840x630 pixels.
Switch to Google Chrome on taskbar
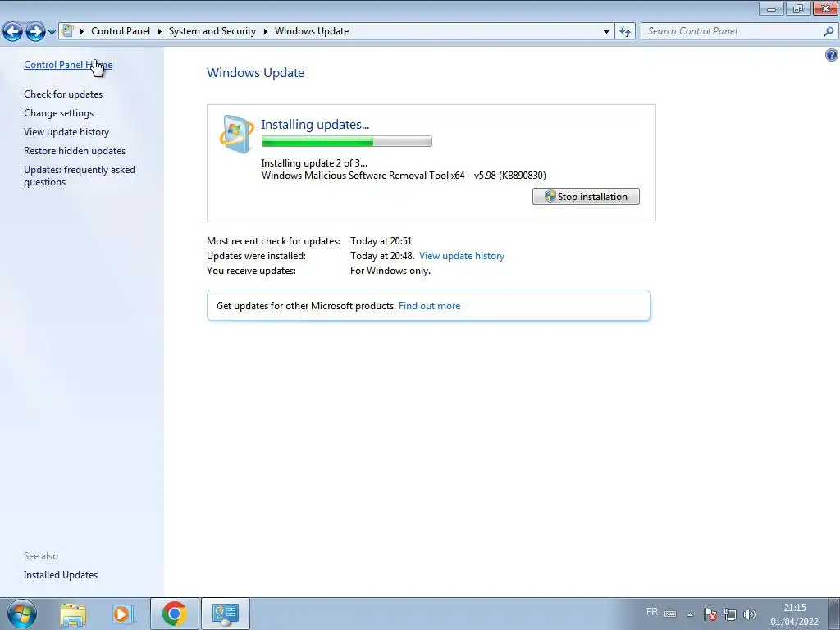174,614
